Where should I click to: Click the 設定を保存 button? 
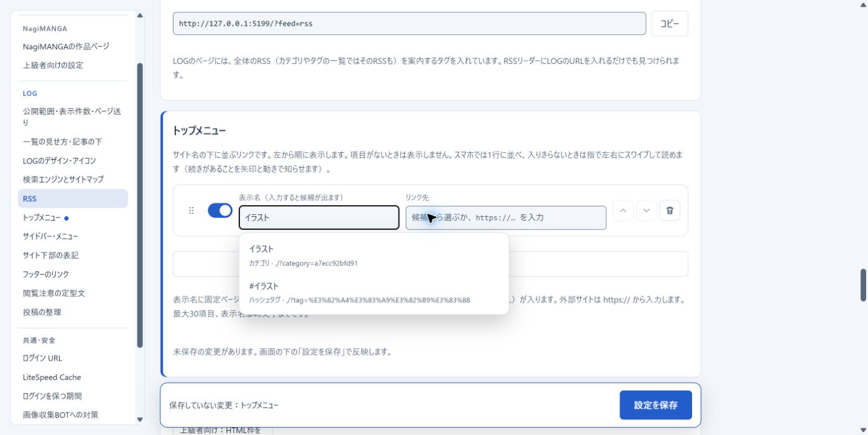(656, 405)
